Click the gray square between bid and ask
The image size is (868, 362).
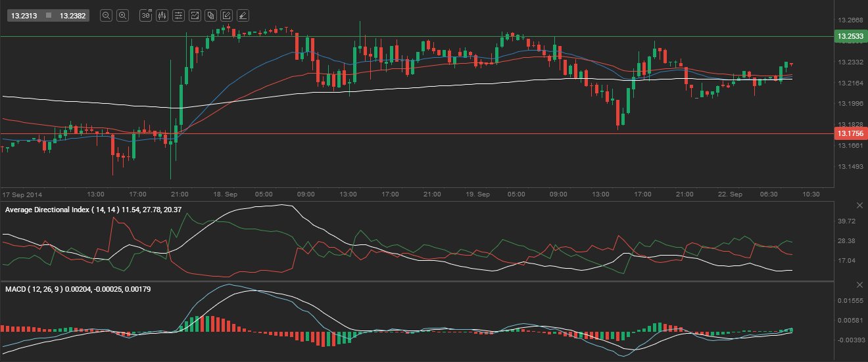(x=49, y=15)
